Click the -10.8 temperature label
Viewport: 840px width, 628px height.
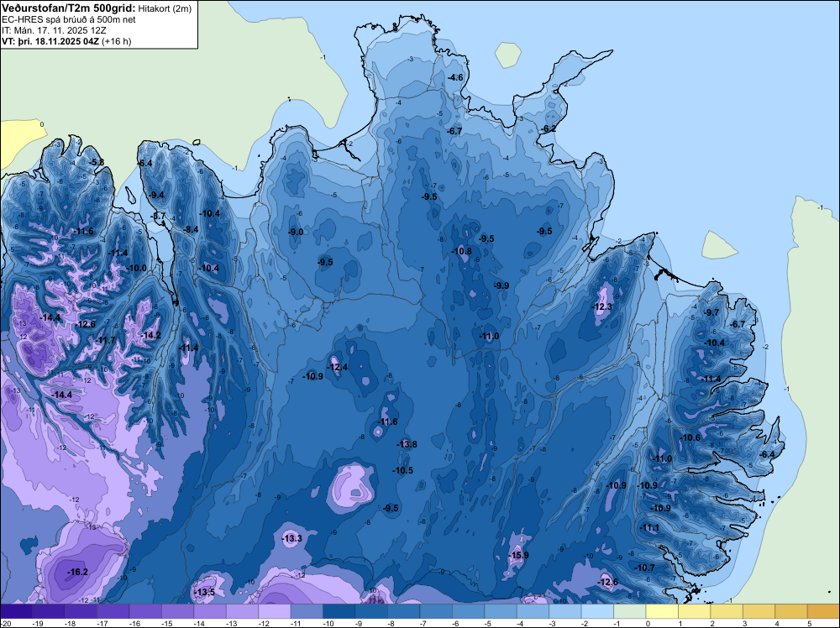(461, 251)
